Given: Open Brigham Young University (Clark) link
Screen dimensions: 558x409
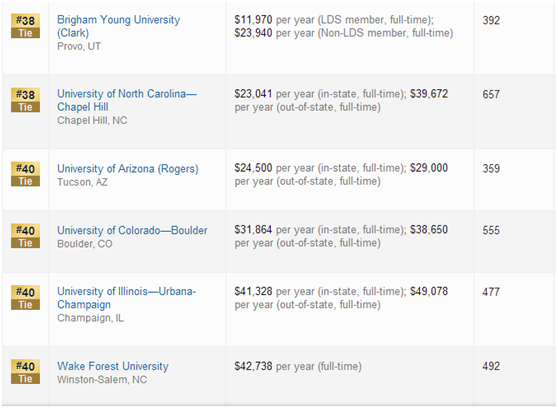Looking at the screenshot, I should (x=119, y=26).
